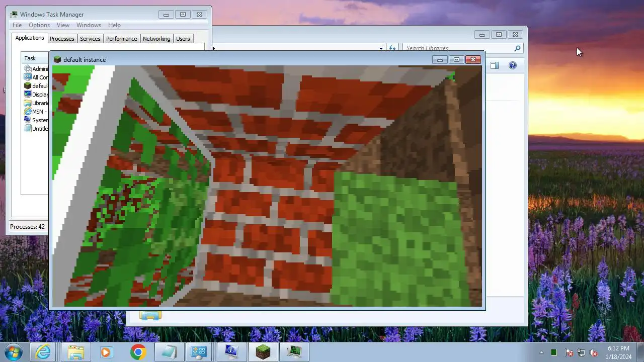
Task: Open the Help menu in Task Manager
Action: (114, 25)
